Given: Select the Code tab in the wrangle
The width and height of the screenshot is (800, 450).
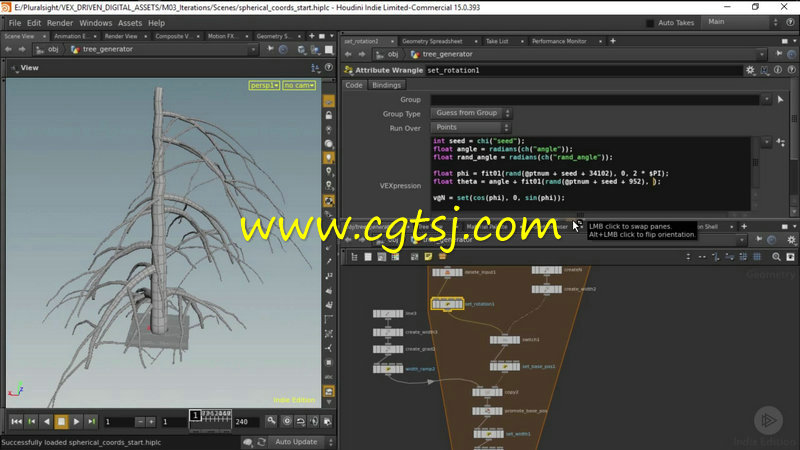Looking at the screenshot, I should (x=354, y=85).
